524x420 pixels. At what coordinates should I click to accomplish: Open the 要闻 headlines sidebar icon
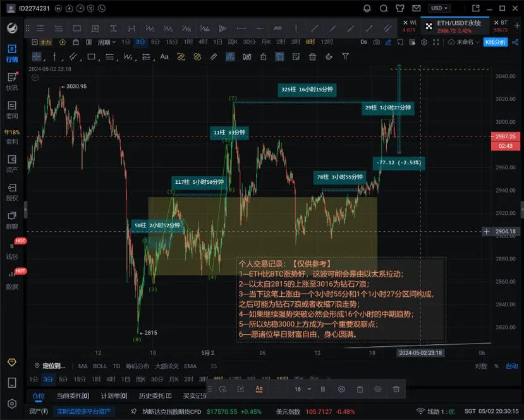[12, 110]
